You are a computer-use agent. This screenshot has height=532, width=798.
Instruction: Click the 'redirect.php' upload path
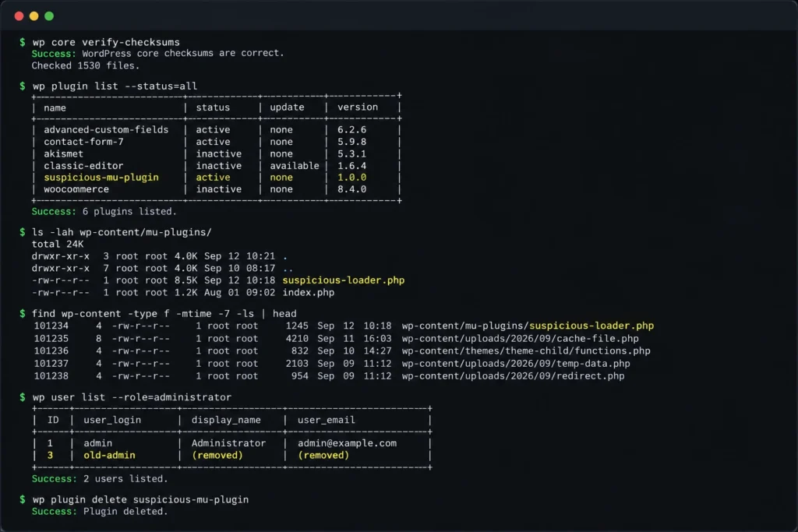[x=513, y=376]
